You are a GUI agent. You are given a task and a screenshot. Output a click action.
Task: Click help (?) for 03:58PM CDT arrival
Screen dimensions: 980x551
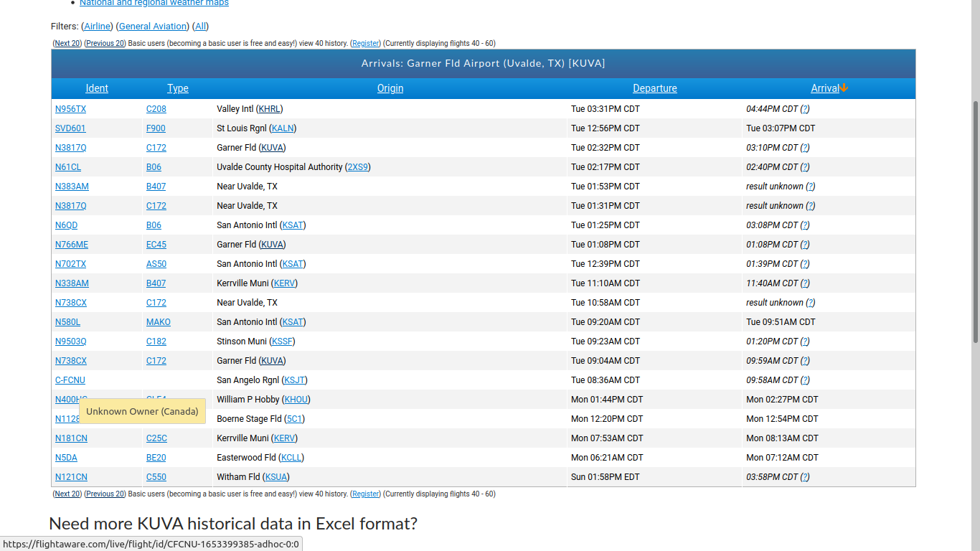coord(805,477)
